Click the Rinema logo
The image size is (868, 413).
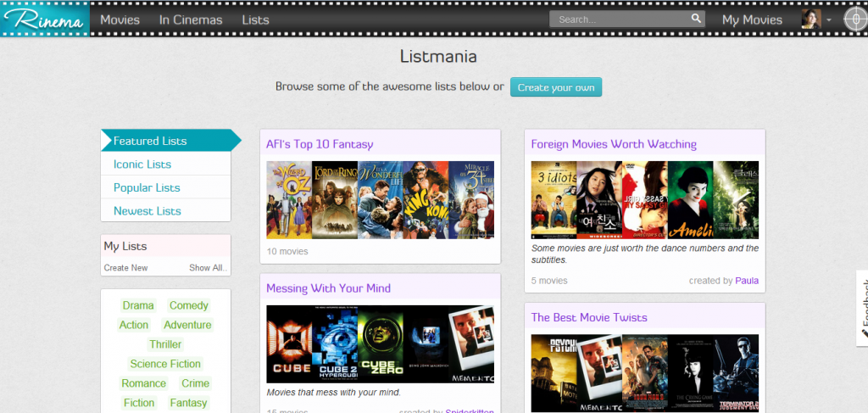point(46,20)
